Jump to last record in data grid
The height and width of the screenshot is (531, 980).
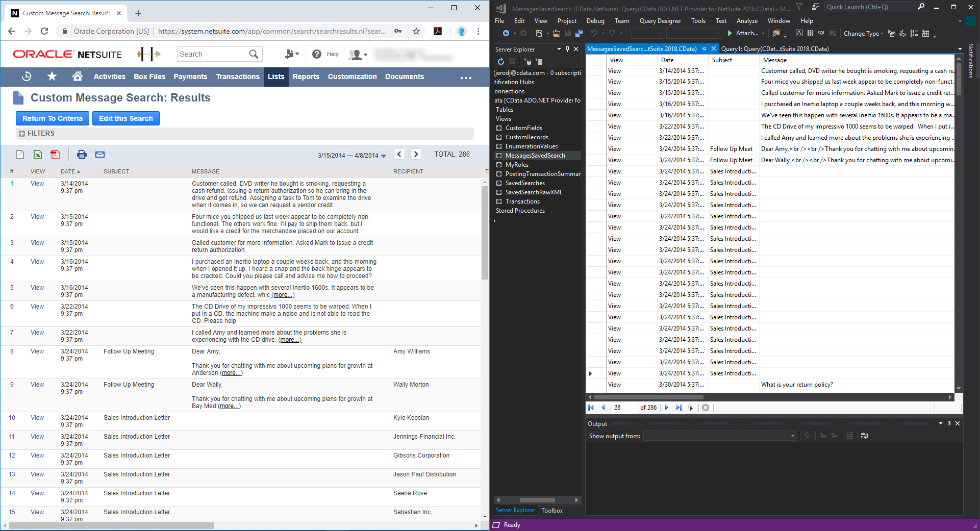click(679, 408)
